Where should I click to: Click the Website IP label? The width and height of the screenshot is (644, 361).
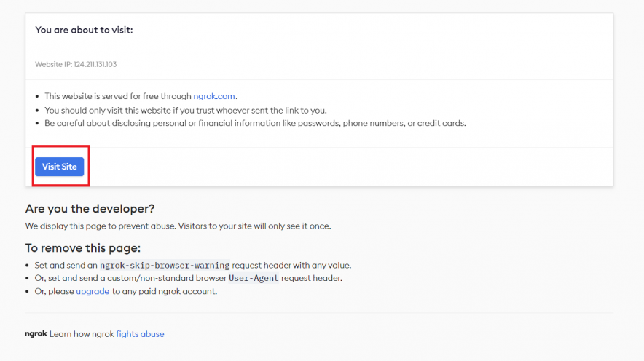pos(53,65)
